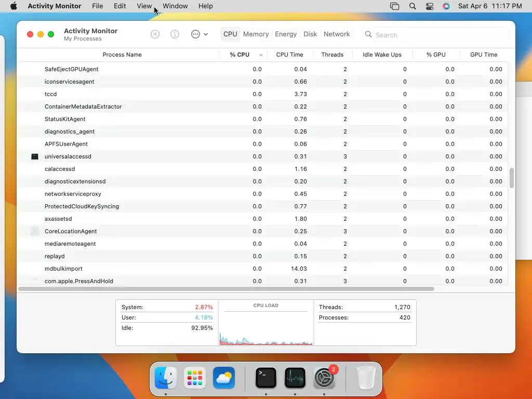Click the universalaccessd process icon
The height and width of the screenshot is (399, 532).
pyautogui.click(x=35, y=156)
